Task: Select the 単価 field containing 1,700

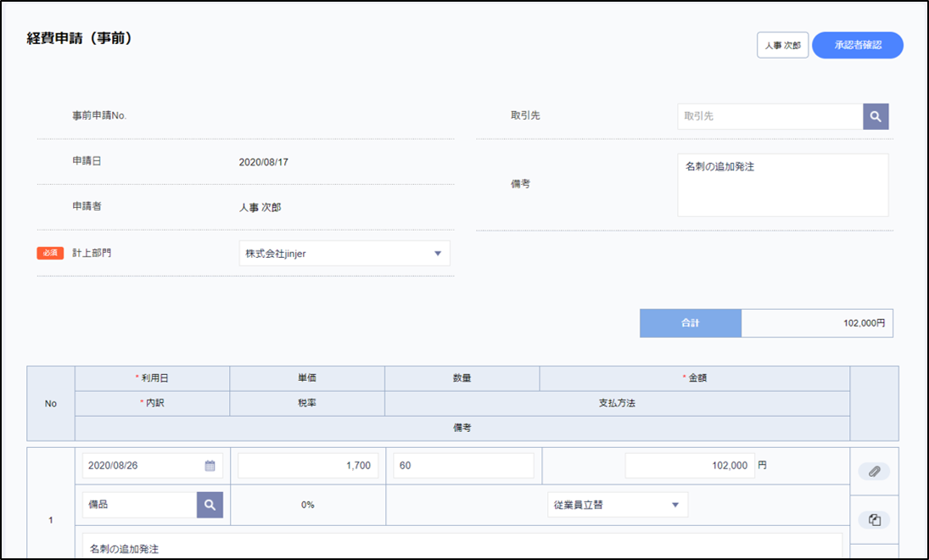Action: point(308,466)
